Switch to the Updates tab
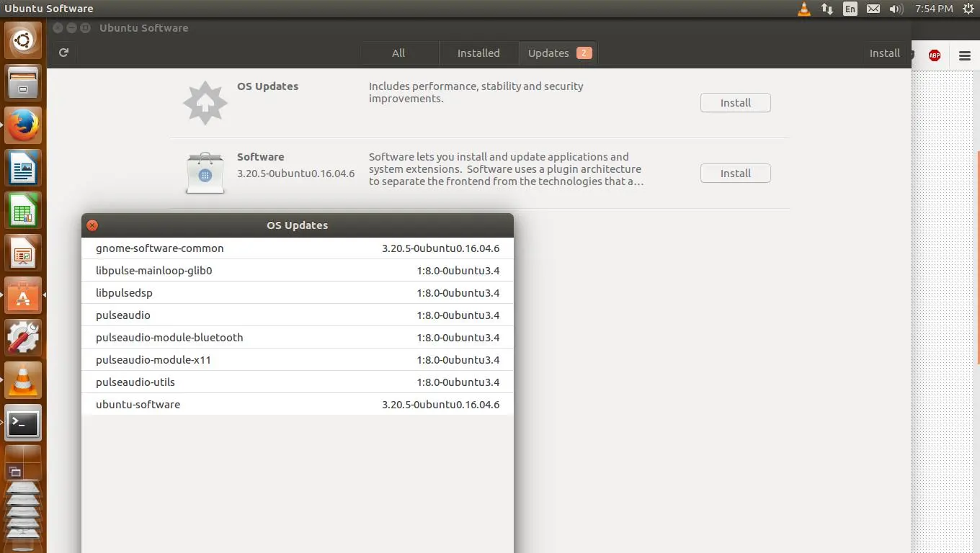The width and height of the screenshot is (980, 553). pos(558,53)
